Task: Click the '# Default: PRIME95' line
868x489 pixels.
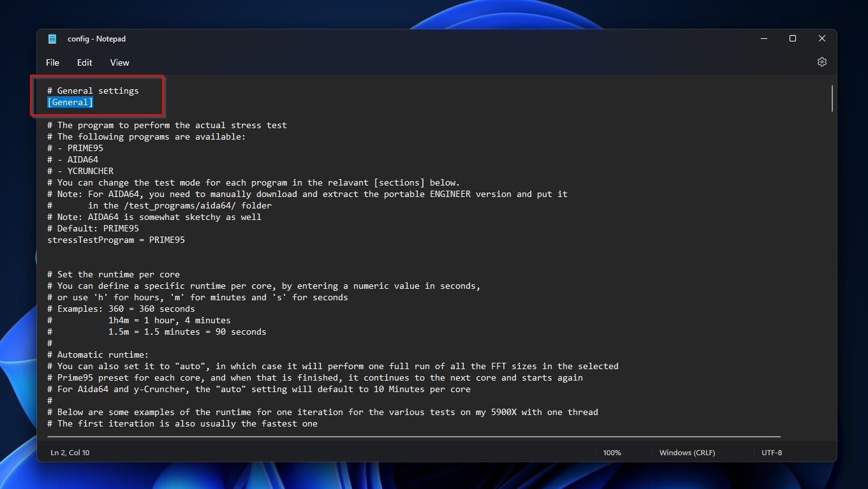Action: 93,228
